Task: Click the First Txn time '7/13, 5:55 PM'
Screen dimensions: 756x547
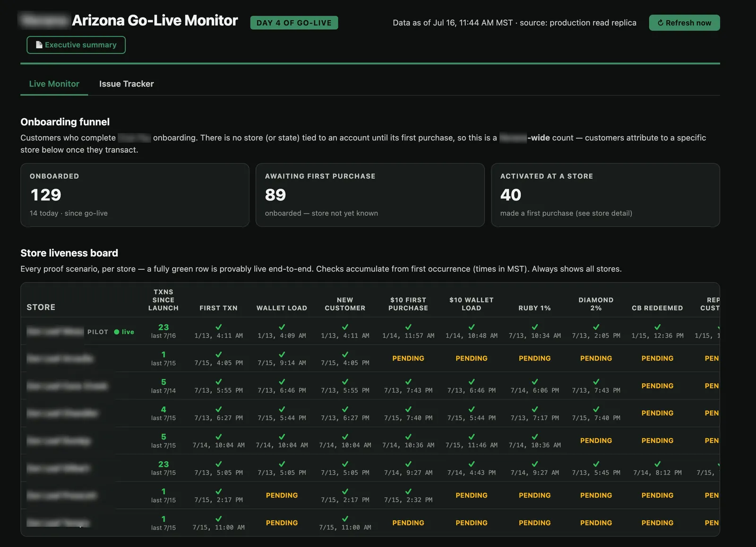Action: coord(218,391)
